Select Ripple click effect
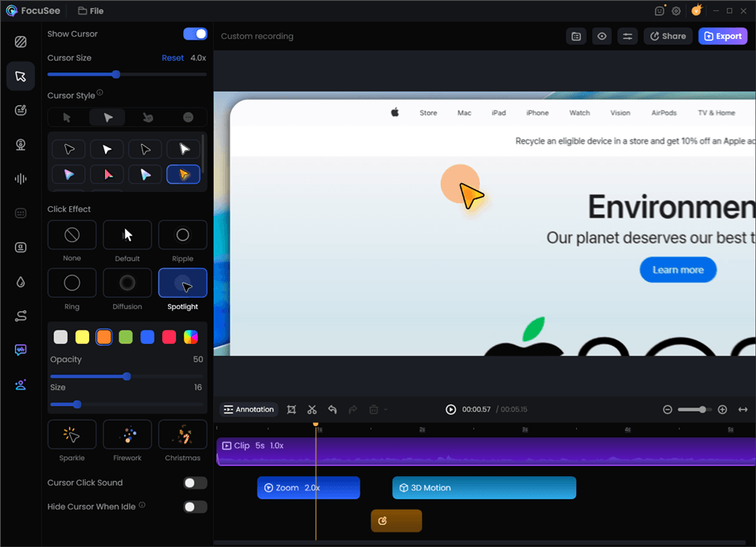 tap(183, 235)
